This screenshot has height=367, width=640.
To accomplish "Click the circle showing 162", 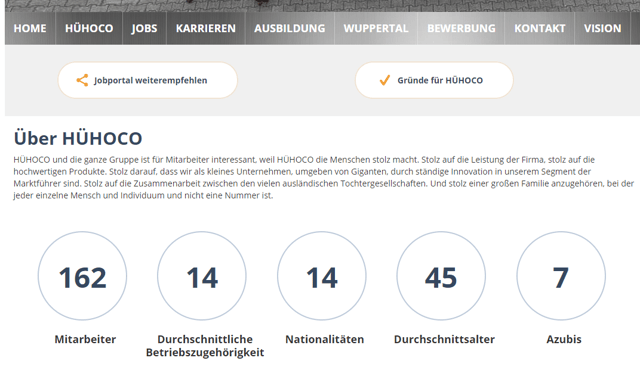I will 82,276.
